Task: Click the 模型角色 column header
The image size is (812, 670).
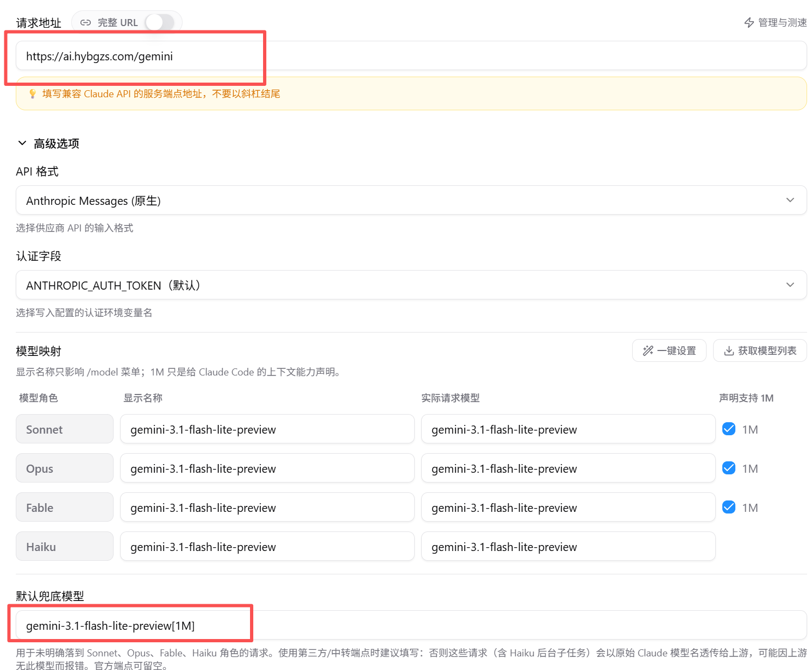Action: click(x=39, y=398)
